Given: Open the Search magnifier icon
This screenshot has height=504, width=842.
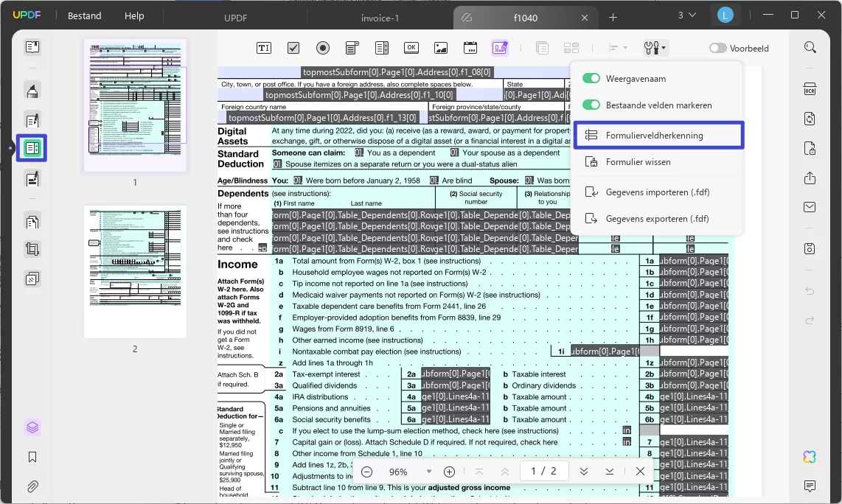Looking at the screenshot, I should pos(810,48).
